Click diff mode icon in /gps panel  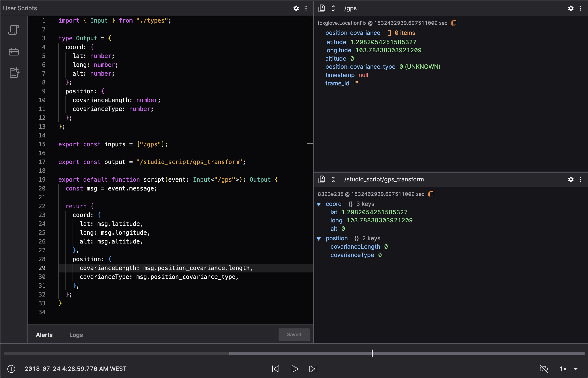click(x=322, y=8)
